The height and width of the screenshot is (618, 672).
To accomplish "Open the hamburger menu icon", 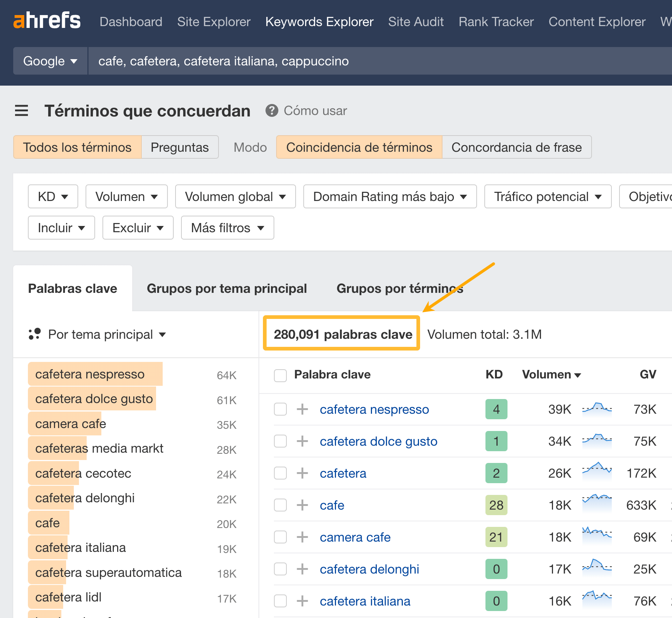I will tap(21, 111).
